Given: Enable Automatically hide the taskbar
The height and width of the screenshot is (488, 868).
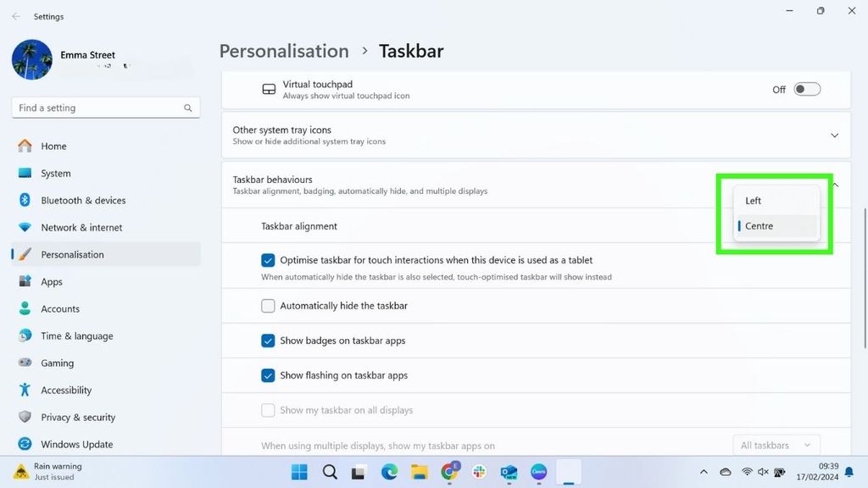Looking at the screenshot, I should [269, 306].
